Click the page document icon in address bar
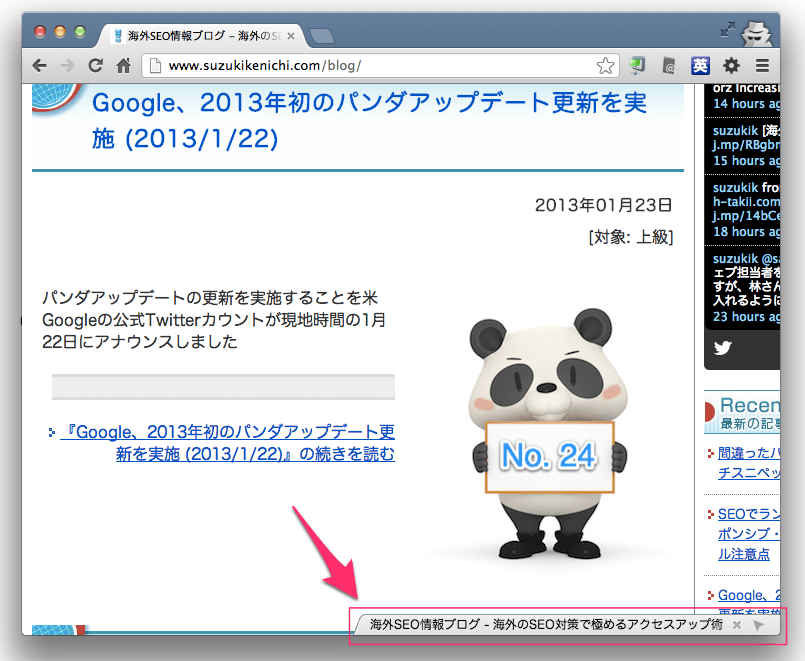The image size is (805, 661). tap(155, 66)
